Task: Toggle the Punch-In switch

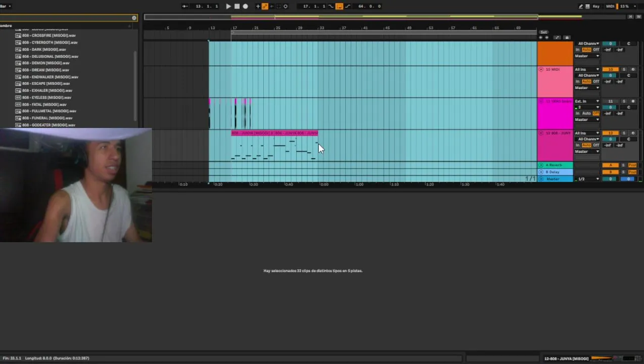Action: pos(331,6)
